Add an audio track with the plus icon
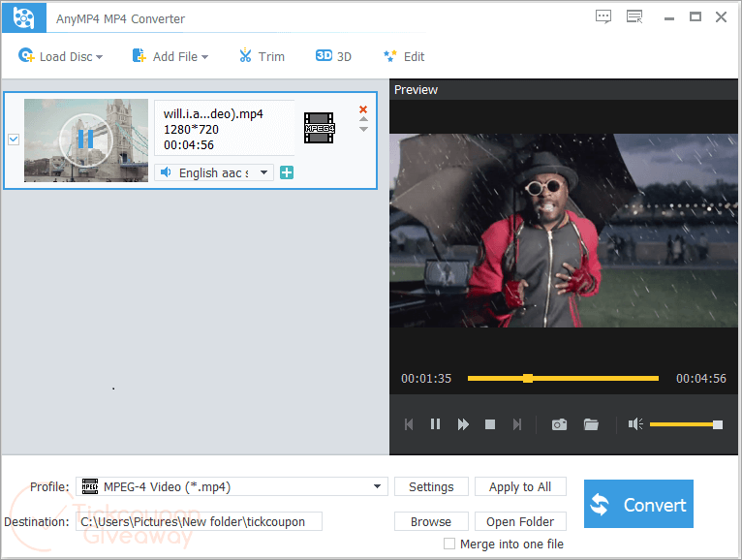 click(x=287, y=172)
